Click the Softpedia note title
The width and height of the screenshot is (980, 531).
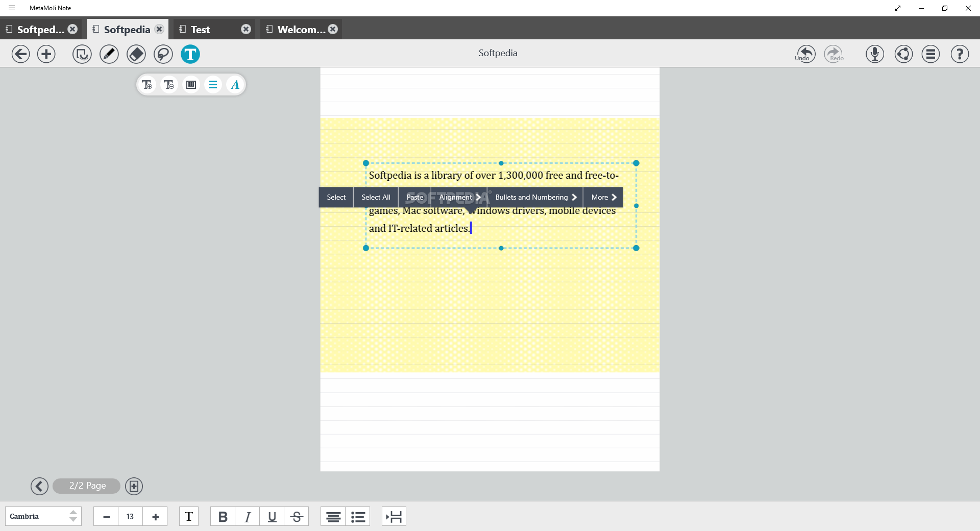pos(498,53)
